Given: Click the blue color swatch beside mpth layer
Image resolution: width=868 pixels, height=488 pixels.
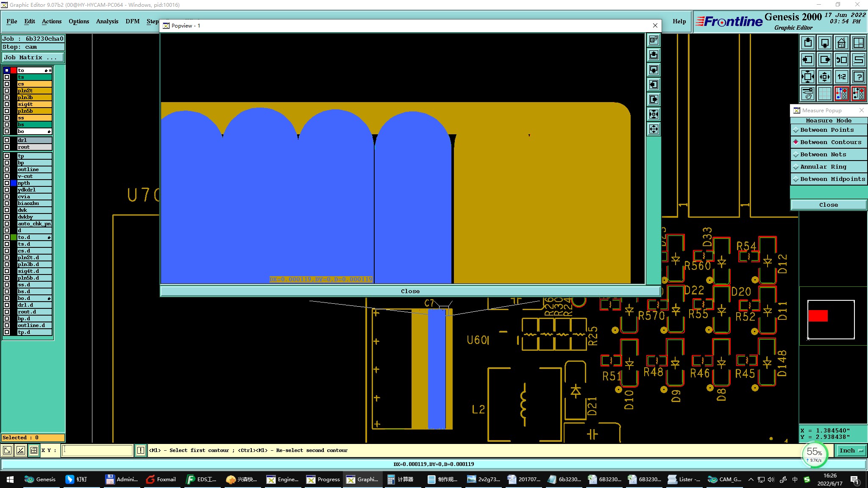Looking at the screenshot, I should coord(14,183).
